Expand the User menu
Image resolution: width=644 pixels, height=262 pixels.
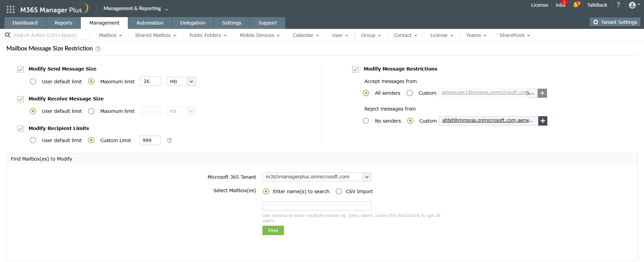tap(340, 35)
